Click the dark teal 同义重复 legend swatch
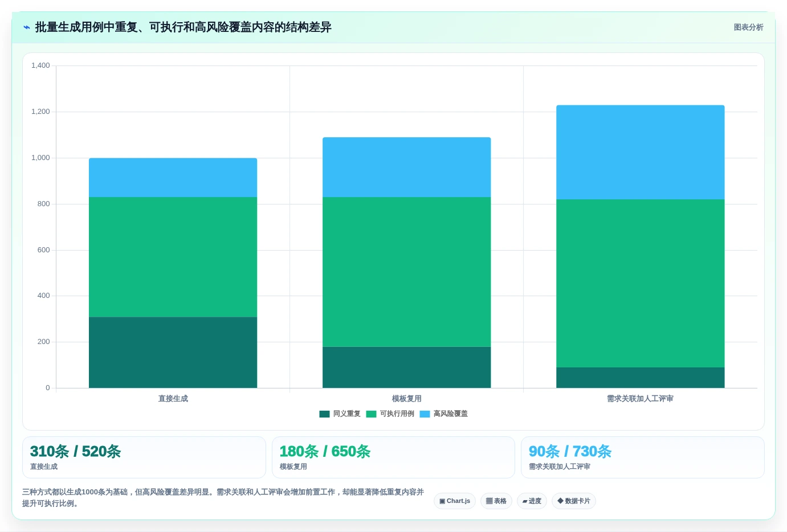The image size is (787, 532). click(325, 414)
